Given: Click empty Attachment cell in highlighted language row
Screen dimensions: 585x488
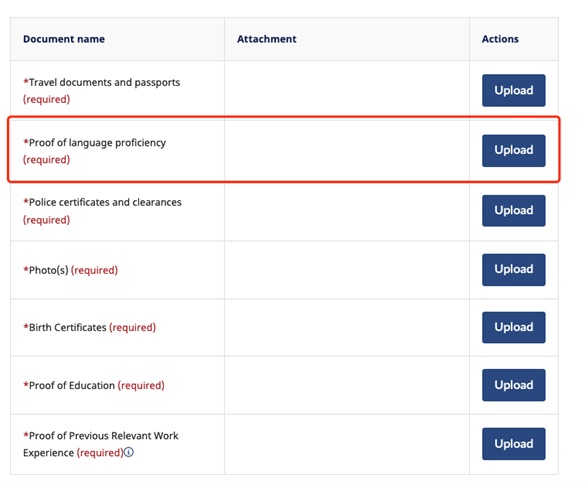Looking at the screenshot, I should pyautogui.click(x=347, y=150).
